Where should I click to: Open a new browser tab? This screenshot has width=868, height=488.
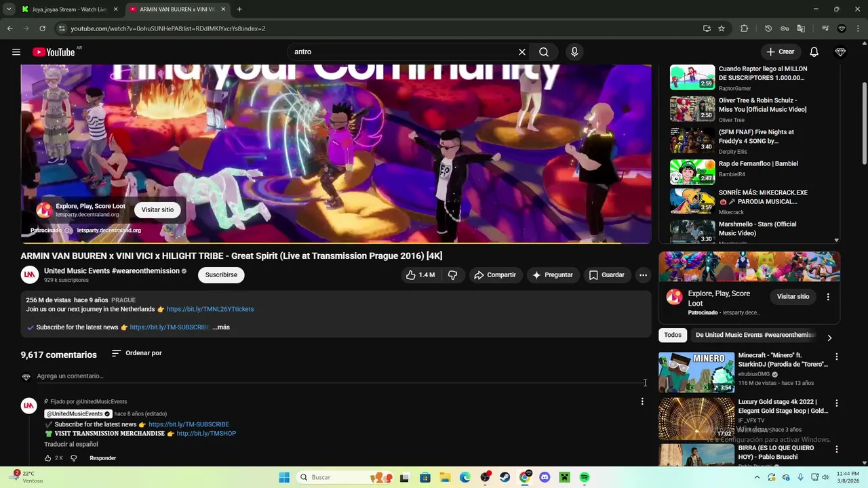239,9
